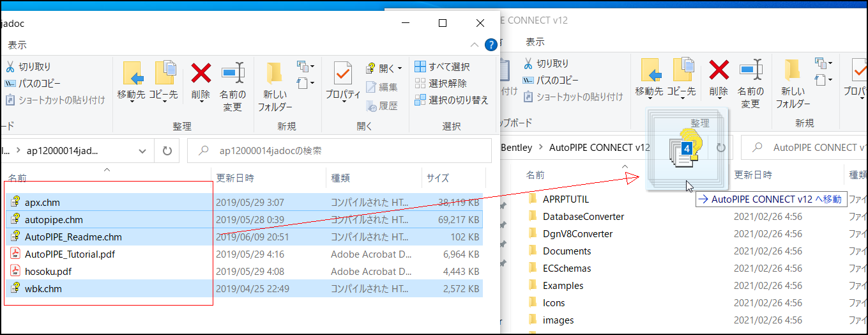Click search box in AutoPIPE CONNECT window
The height and width of the screenshot is (335, 868).
coord(804,147)
